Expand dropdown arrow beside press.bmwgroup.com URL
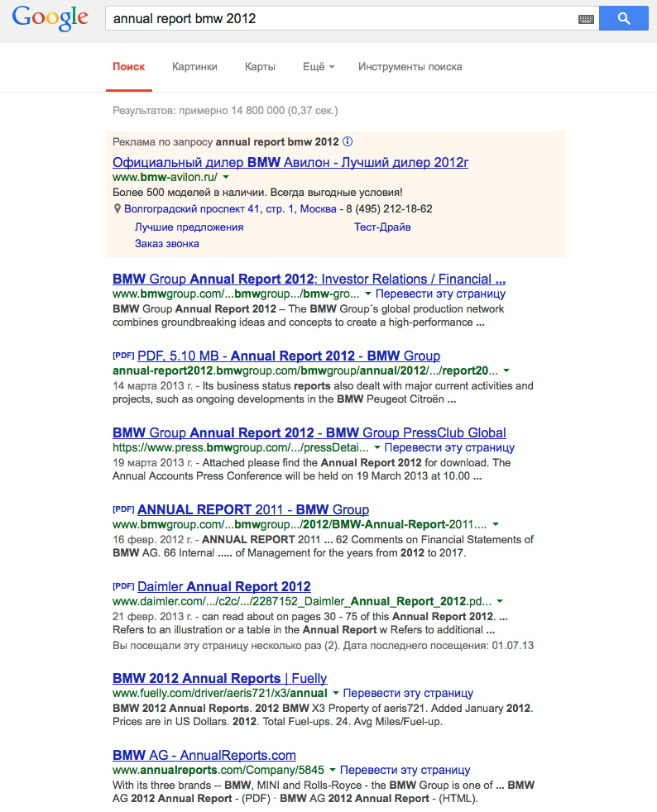Viewport: 657px width, 812px height. (377, 447)
